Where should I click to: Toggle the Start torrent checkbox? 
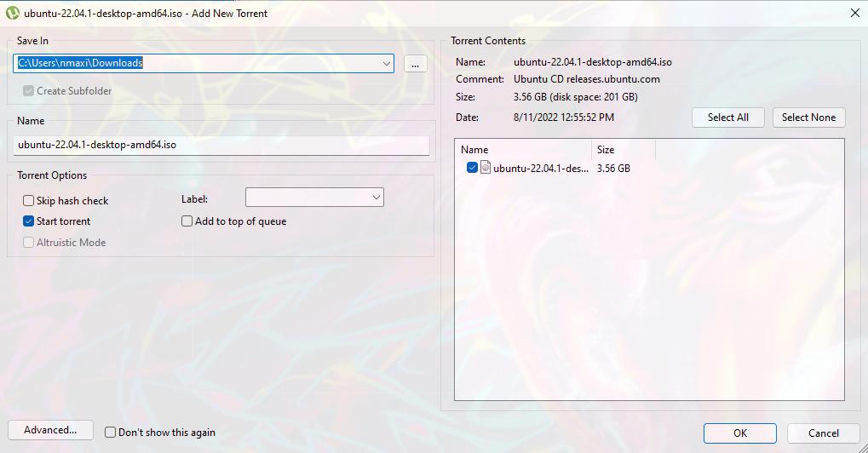(x=28, y=221)
